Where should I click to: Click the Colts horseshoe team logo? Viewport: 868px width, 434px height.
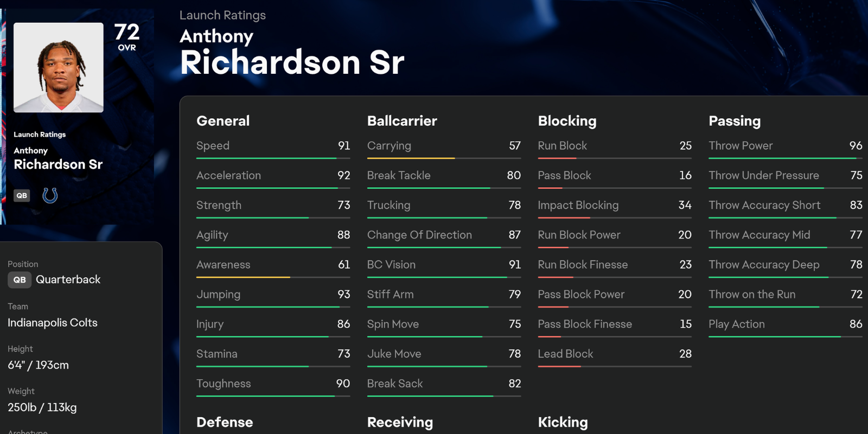point(50,195)
